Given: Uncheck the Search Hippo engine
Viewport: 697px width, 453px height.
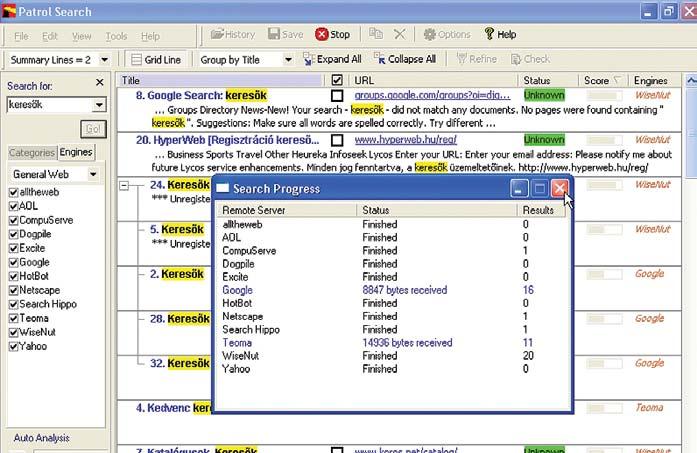Looking at the screenshot, I should 13,305.
